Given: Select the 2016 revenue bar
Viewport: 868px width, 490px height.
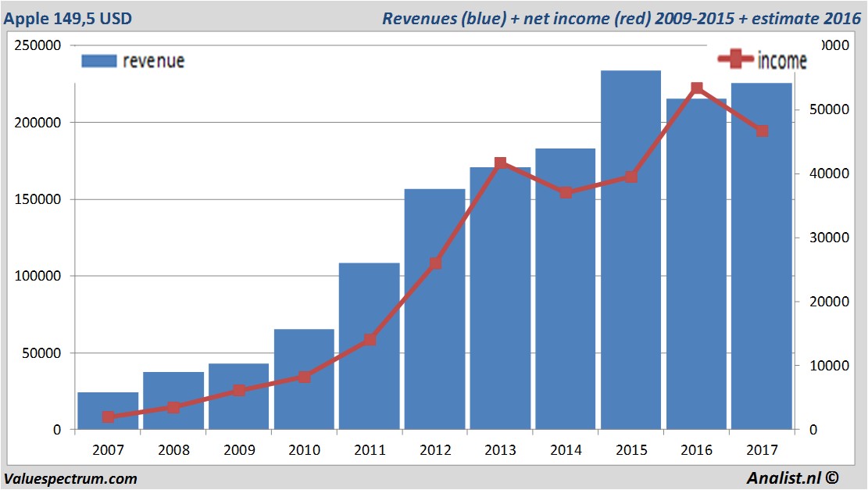Looking at the screenshot, I should 696,264.
